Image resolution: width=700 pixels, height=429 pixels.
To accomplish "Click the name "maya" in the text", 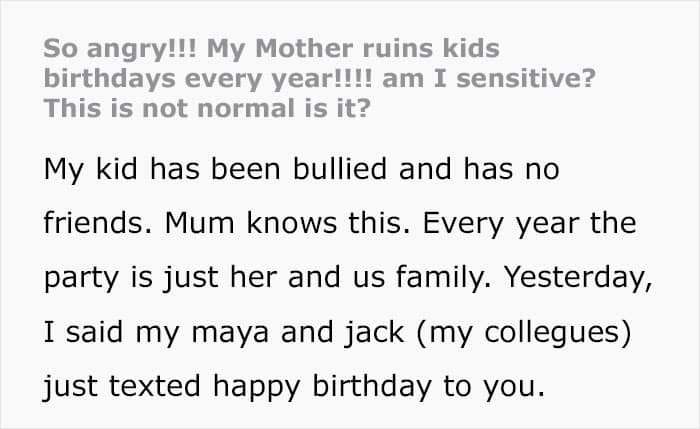I will tap(230, 334).
